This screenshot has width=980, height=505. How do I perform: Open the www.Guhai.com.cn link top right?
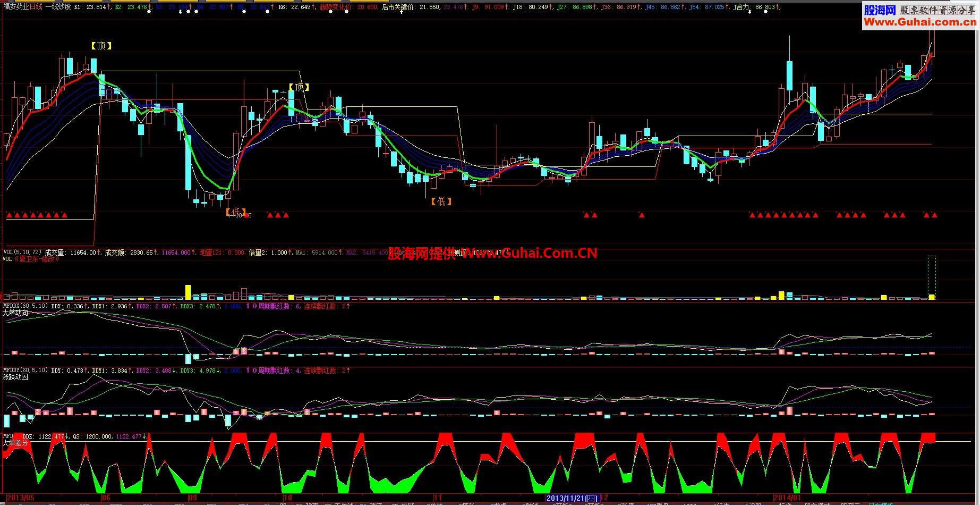click(919, 22)
